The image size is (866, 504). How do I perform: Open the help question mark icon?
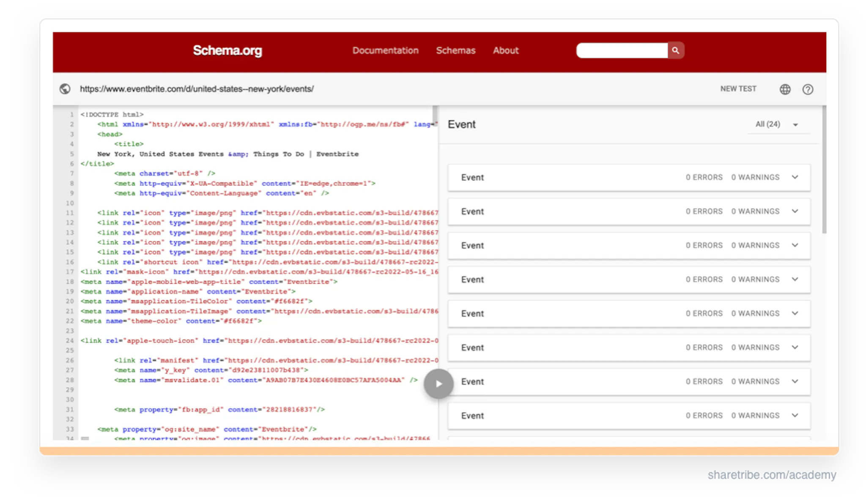(x=808, y=89)
